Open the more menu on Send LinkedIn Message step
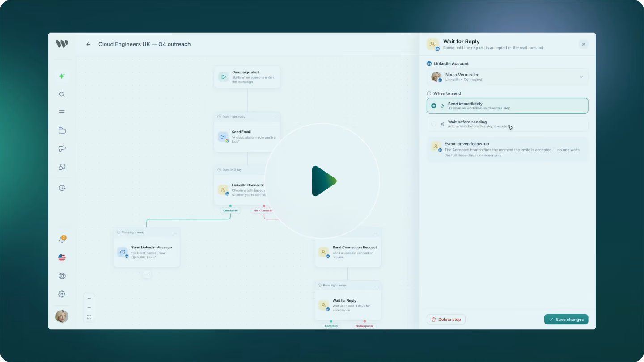The image size is (644, 362). coord(175,232)
